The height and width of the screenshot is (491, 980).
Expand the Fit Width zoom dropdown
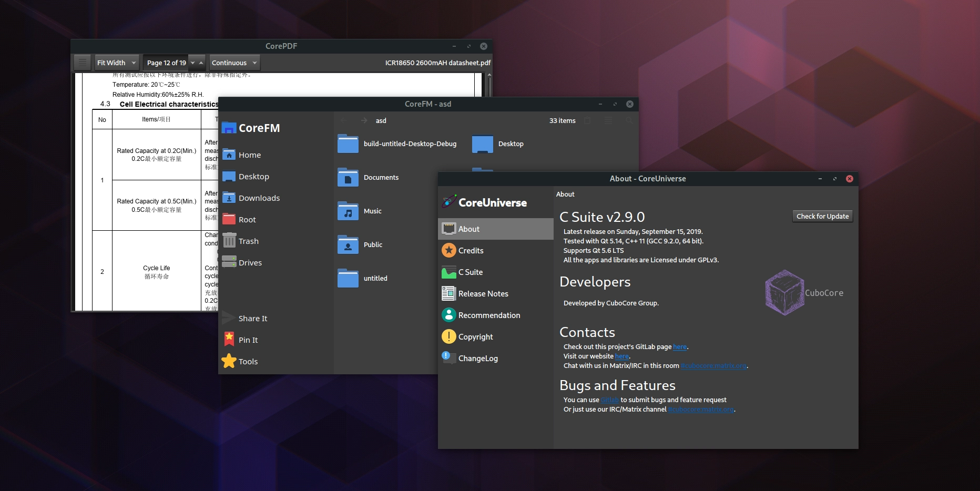click(134, 63)
